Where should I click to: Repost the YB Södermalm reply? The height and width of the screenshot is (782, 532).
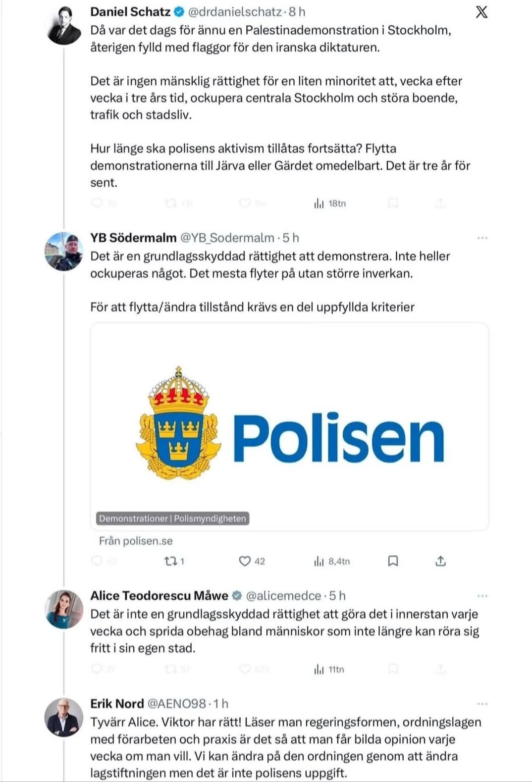tap(174, 561)
